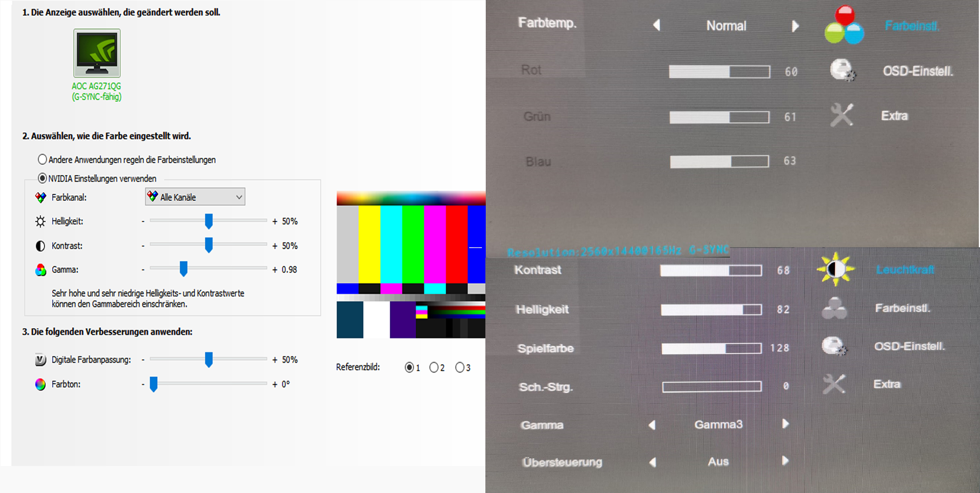Click right arrow next to Übersteuerung Aus

click(785, 461)
